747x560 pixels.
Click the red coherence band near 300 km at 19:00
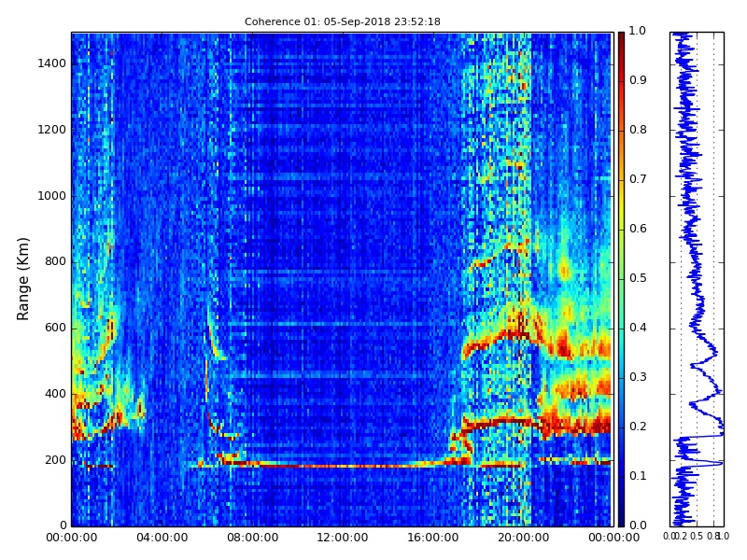tap(500, 422)
